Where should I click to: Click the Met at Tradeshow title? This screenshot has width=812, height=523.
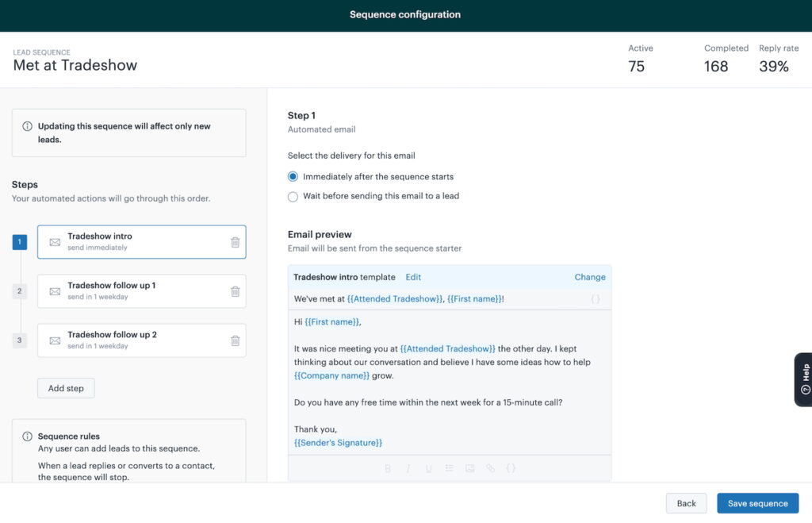[x=75, y=65]
